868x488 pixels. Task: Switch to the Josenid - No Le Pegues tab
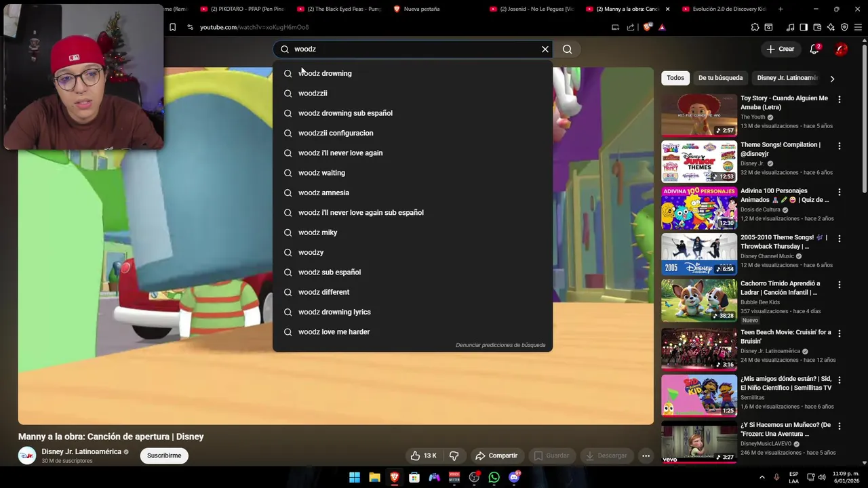coord(532,9)
